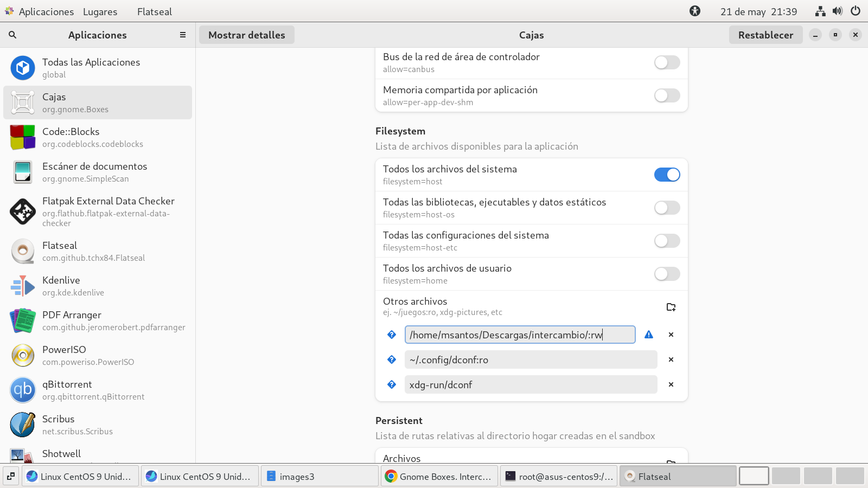The height and width of the screenshot is (488, 868).
Task: Click the intercambio path text field
Action: pos(519,335)
